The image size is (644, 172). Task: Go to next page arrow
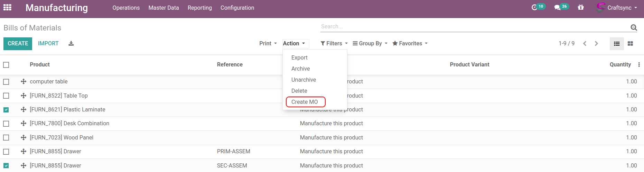(x=596, y=44)
